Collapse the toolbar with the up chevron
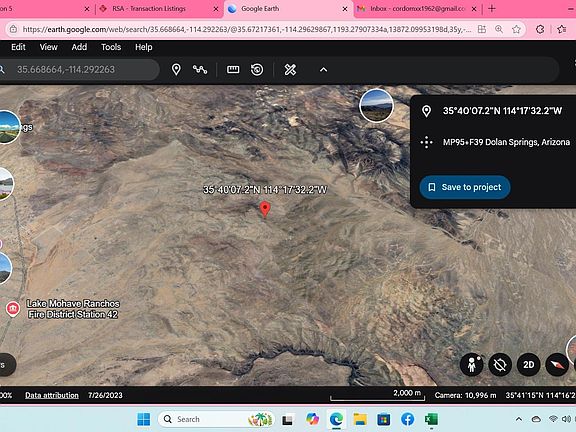The width and height of the screenshot is (576, 432). click(323, 69)
